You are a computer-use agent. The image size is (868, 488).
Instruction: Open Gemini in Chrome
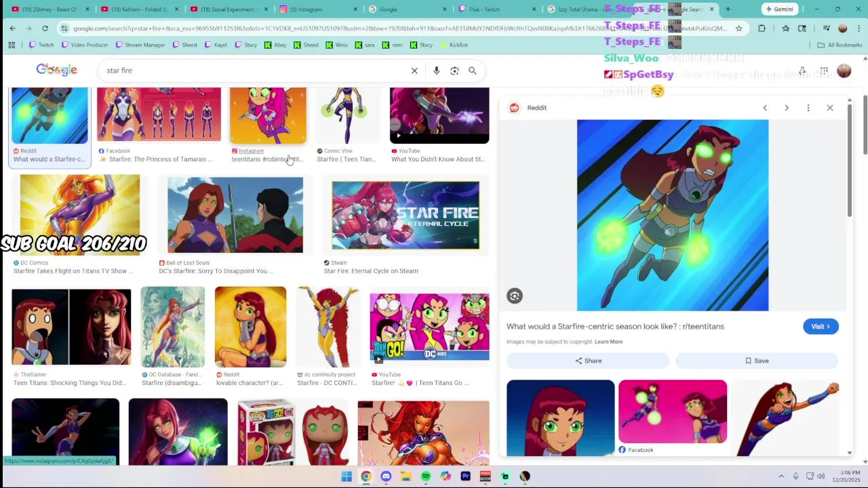click(x=778, y=9)
